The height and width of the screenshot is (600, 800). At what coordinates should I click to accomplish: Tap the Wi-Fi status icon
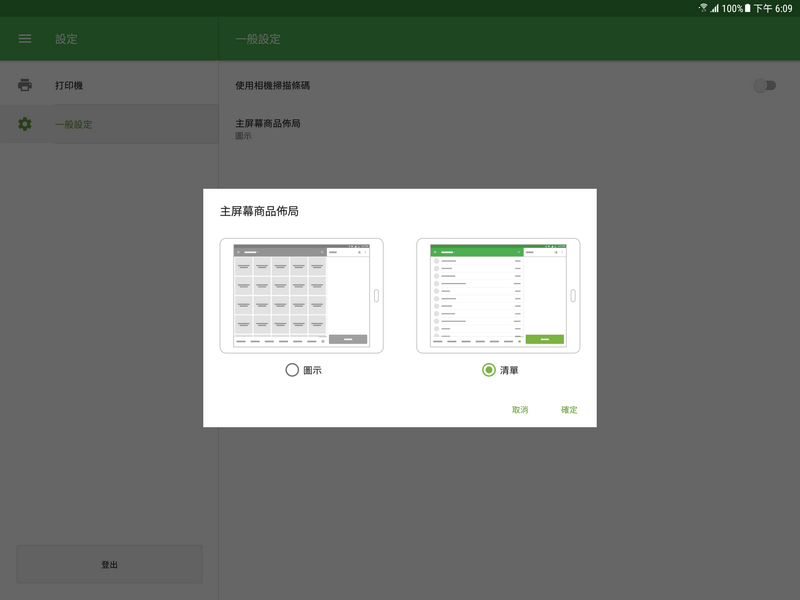pos(703,8)
